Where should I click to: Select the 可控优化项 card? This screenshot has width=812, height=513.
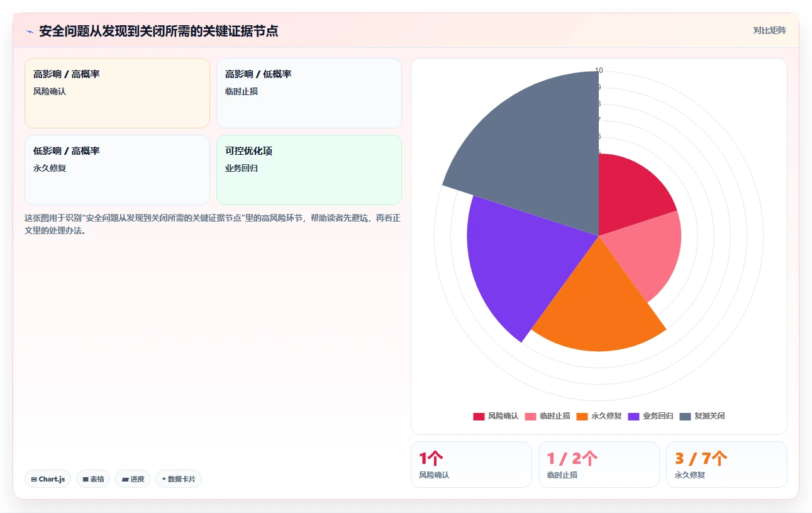click(x=309, y=170)
